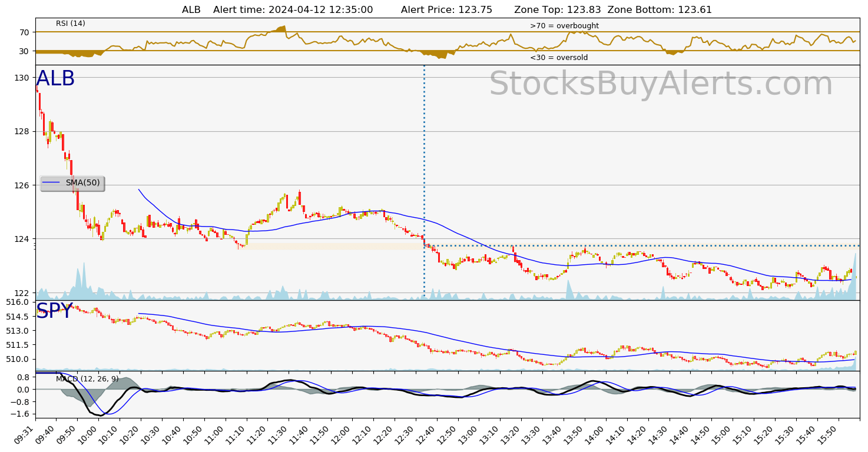This screenshot has width=868, height=452.
Task: Click the 128 price axis label
Action: [x=22, y=131]
